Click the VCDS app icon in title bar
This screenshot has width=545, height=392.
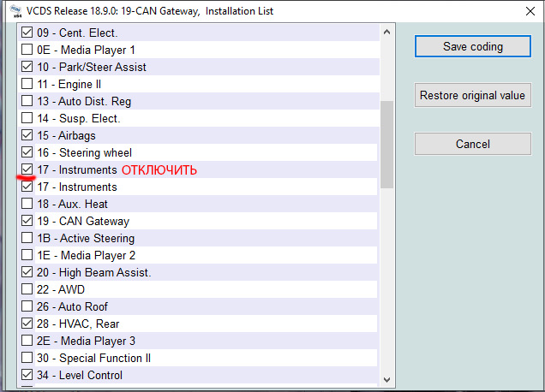(15, 11)
